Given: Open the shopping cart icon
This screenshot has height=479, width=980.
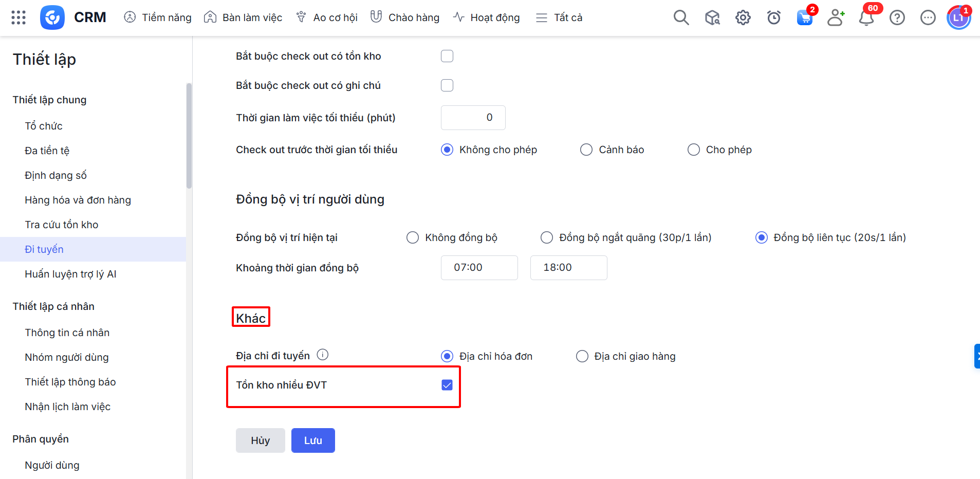Looking at the screenshot, I should point(804,18).
